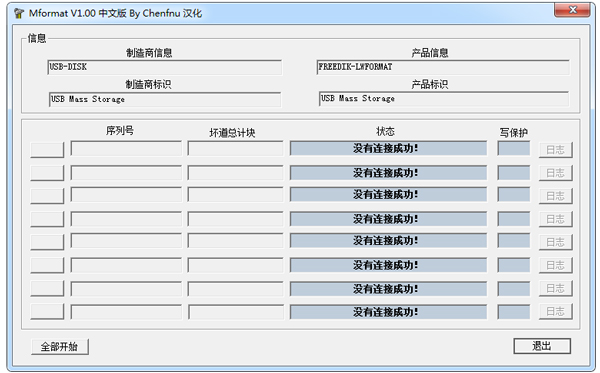Click the 写保护 box in the fourth row

point(514,219)
